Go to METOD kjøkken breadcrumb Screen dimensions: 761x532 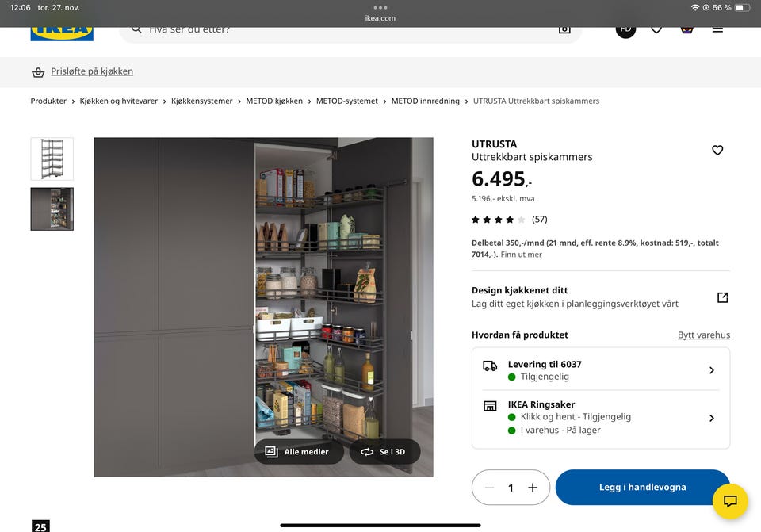coord(274,101)
